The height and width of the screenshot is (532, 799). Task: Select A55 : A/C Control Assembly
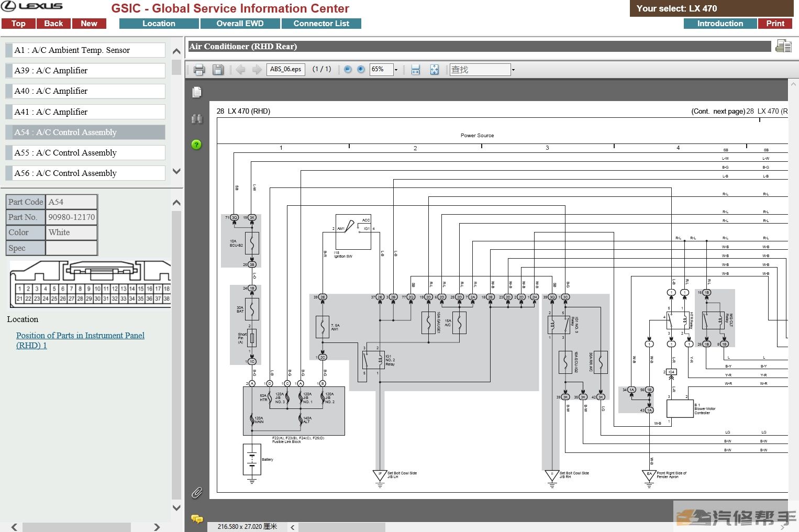pos(85,153)
